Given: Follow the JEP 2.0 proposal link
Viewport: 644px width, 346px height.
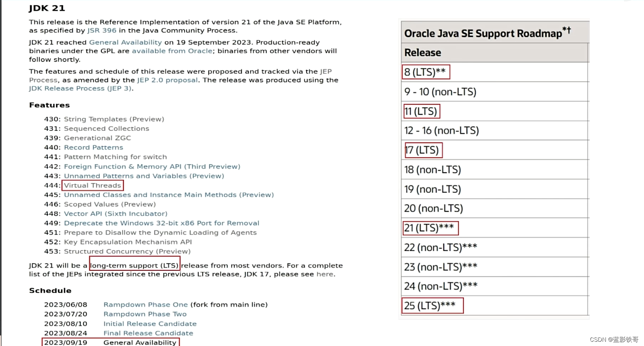Looking at the screenshot, I should pyautogui.click(x=167, y=80).
